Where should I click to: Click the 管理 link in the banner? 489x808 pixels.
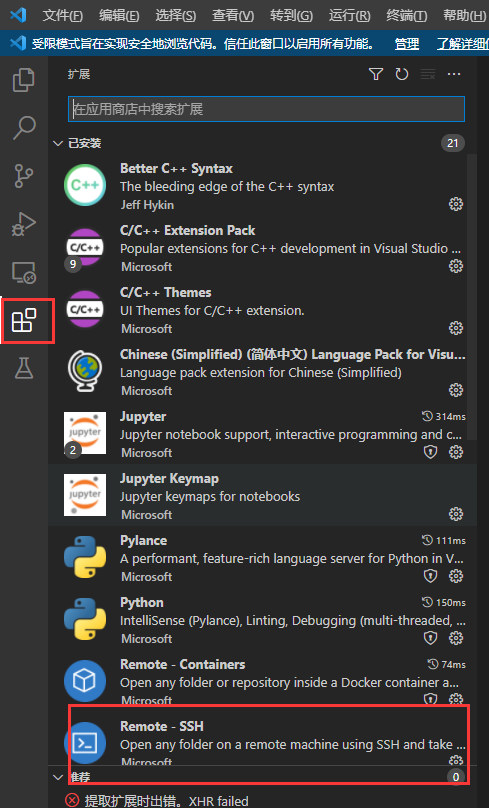407,44
